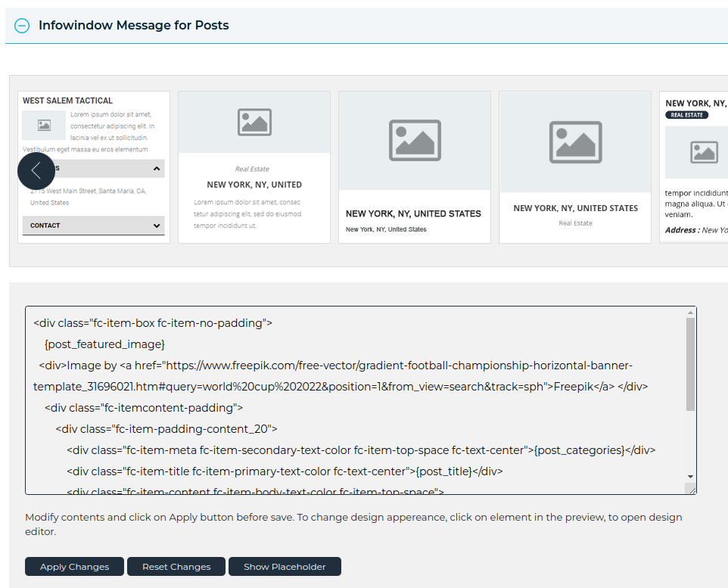
Task: Click the resize grip at the code editor corner
Action: 692,489
